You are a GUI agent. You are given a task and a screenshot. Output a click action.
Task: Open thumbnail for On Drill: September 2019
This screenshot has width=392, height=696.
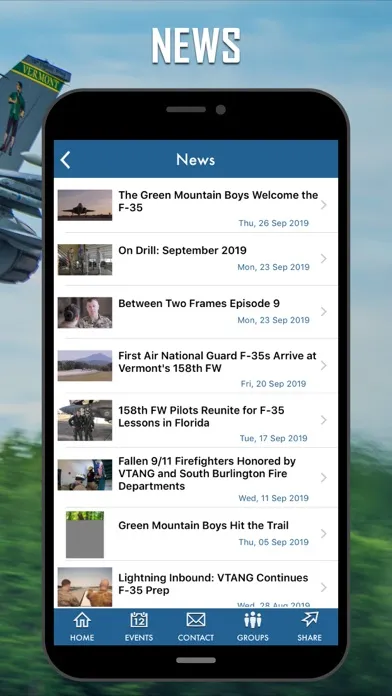click(85, 259)
